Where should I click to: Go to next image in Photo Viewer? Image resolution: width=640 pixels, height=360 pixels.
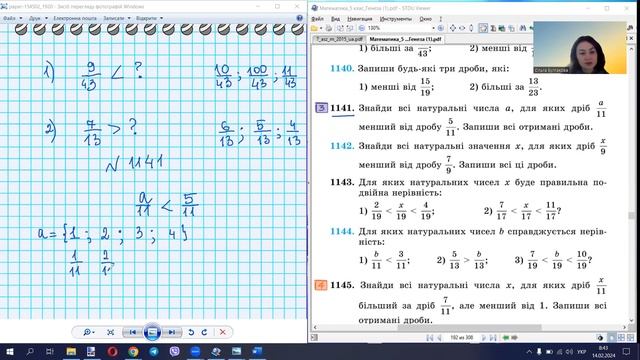(x=172, y=332)
